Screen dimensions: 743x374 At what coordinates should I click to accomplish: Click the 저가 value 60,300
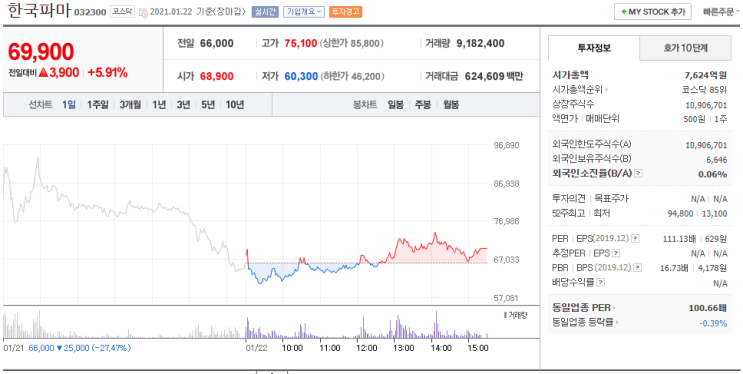click(301, 76)
